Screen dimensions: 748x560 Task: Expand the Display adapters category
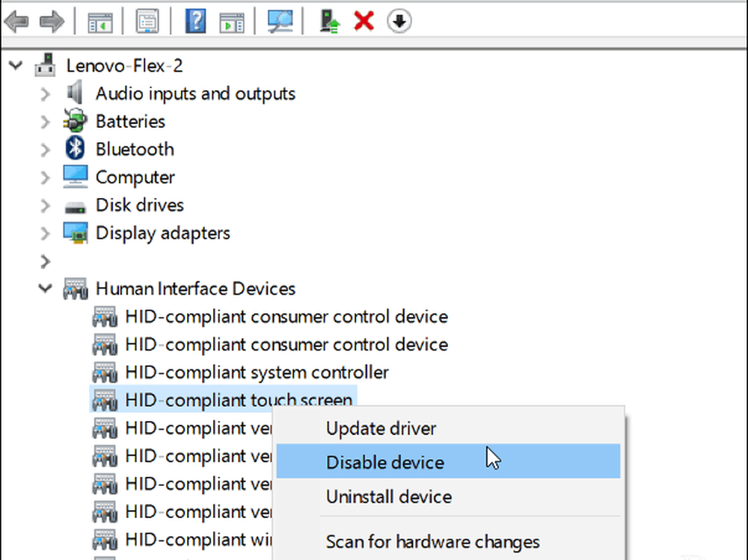point(46,233)
